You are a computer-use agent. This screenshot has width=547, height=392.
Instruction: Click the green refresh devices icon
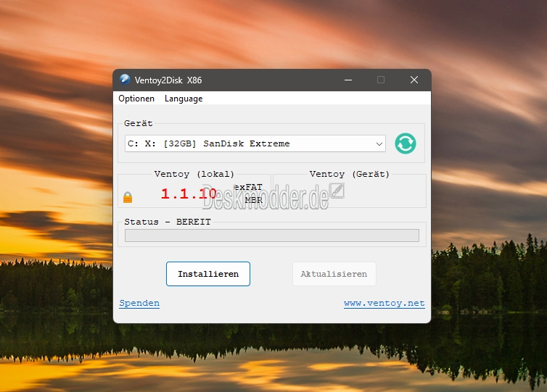(405, 143)
